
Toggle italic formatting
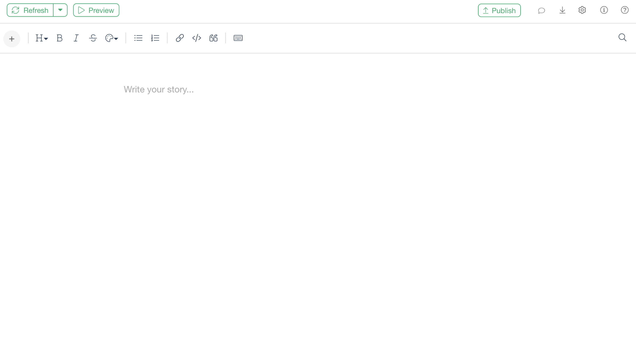(76, 38)
